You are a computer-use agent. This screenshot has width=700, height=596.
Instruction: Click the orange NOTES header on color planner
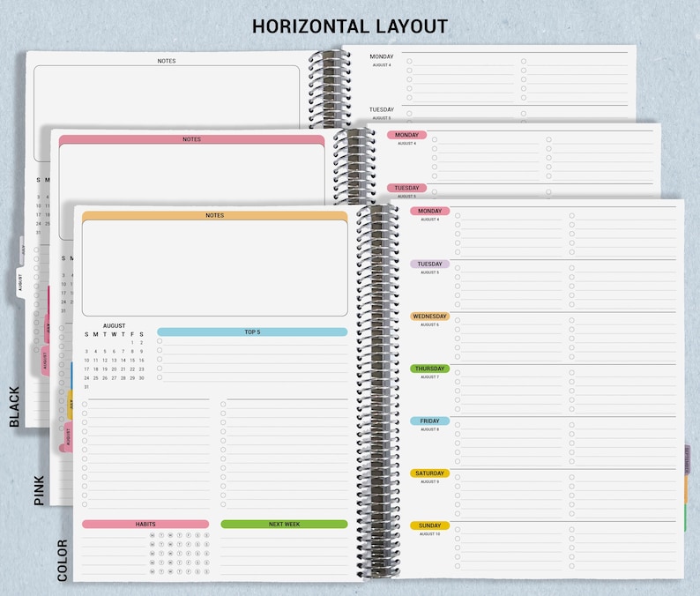click(215, 215)
